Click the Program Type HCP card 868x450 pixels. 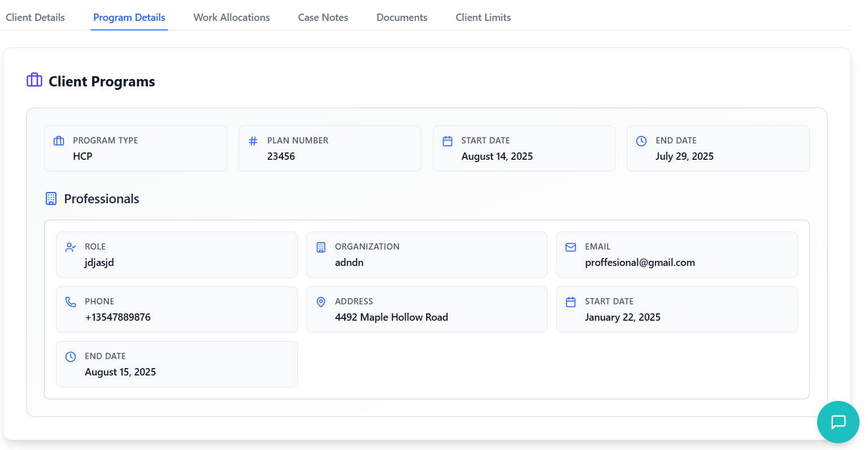(136, 148)
